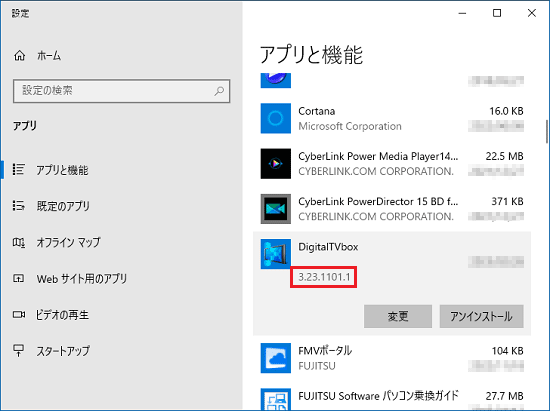Open Web サイト用のアプリ sidebar icon
This screenshot has width=550, height=411.
click(x=19, y=278)
